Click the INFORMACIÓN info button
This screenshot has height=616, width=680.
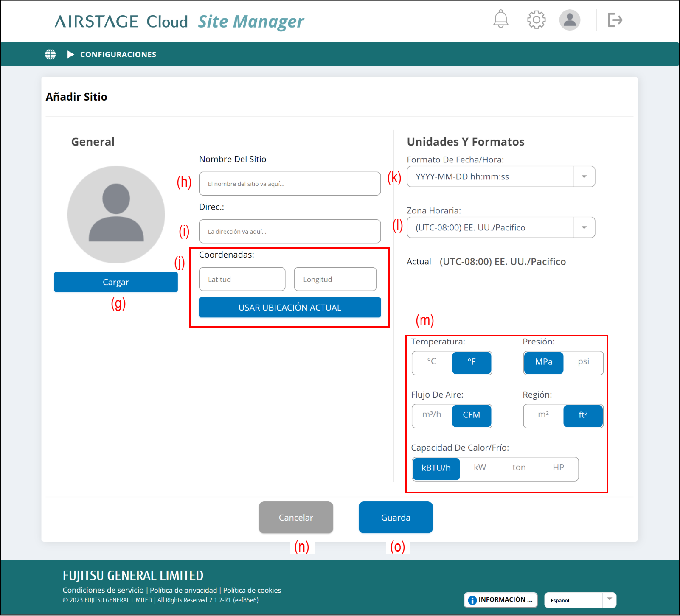(500, 600)
